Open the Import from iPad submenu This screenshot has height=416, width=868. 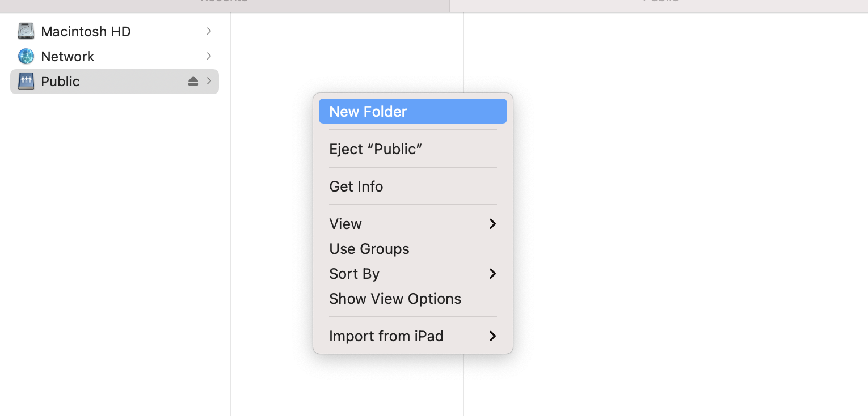point(413,336)
